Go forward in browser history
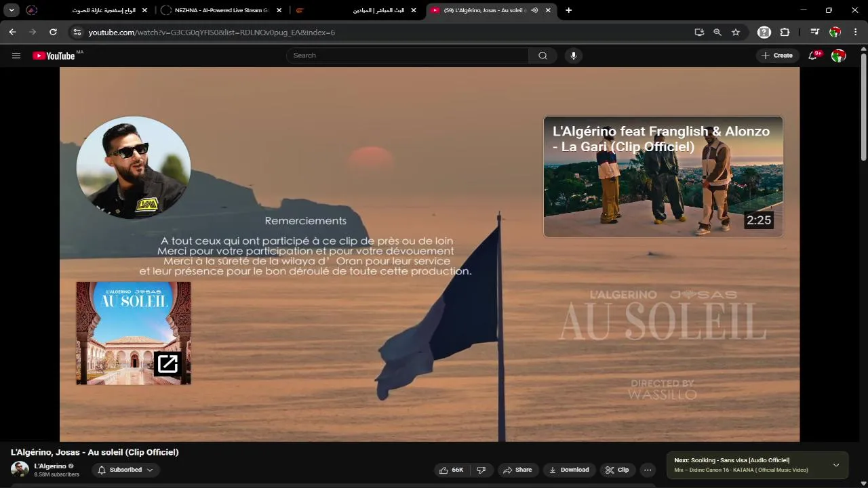 33,32
